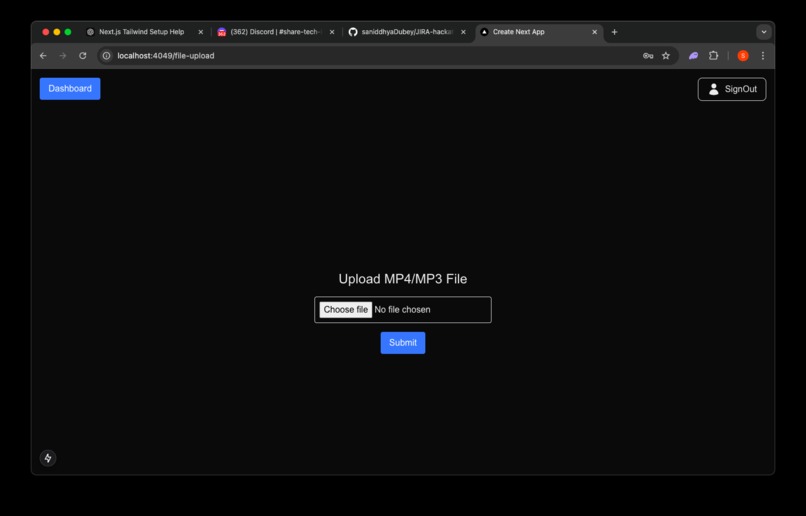This screenshot has height=516, width=806.
Task: Open the Next.js dev tools lightning icon
Action: 48,458
